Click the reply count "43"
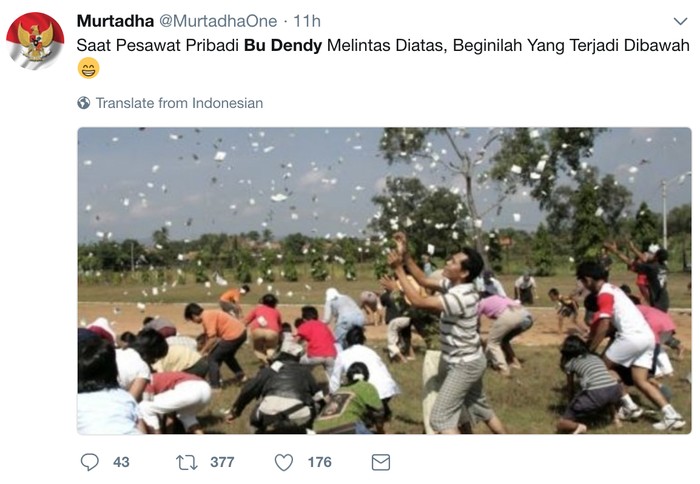Screen dimensions: 700x484 click(x=121, y=462)
